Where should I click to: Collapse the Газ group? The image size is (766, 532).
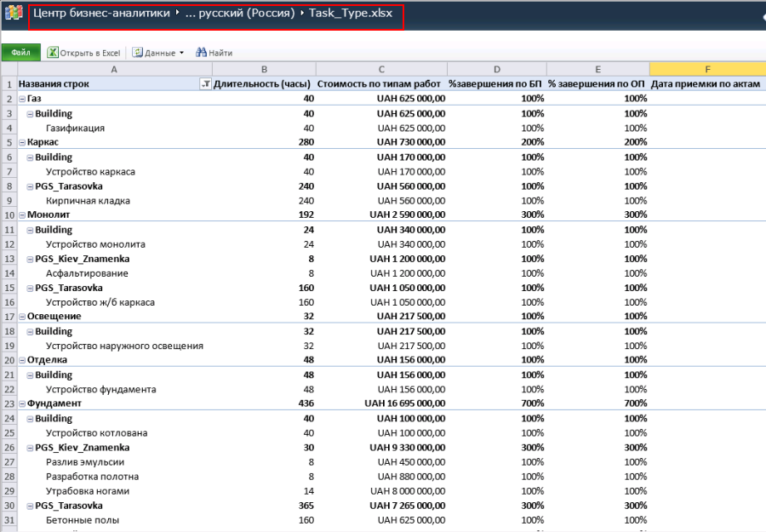coord(22,99)
